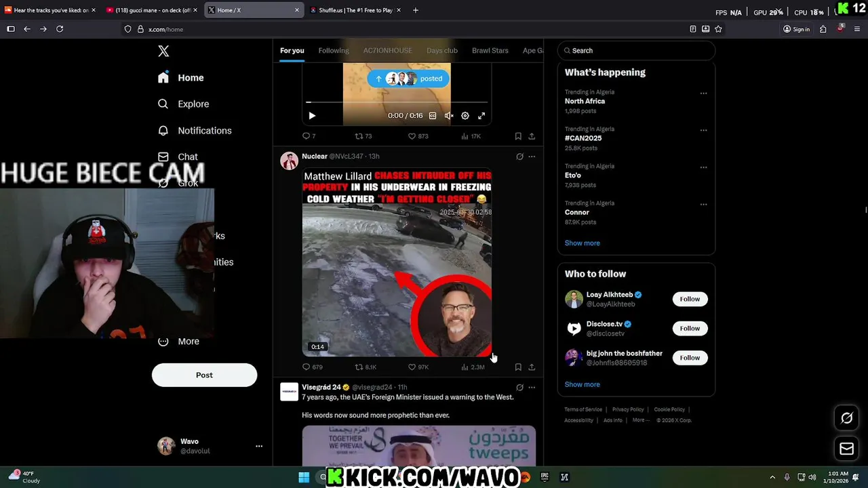Reload the page in the browser toolbar

[60, 29]
